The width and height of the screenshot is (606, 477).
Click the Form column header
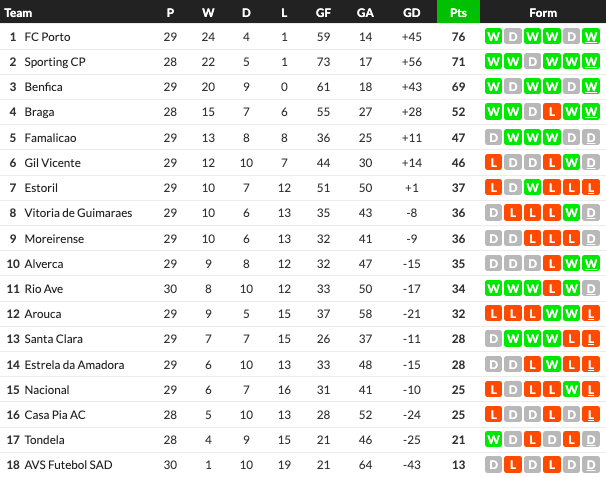543,12
